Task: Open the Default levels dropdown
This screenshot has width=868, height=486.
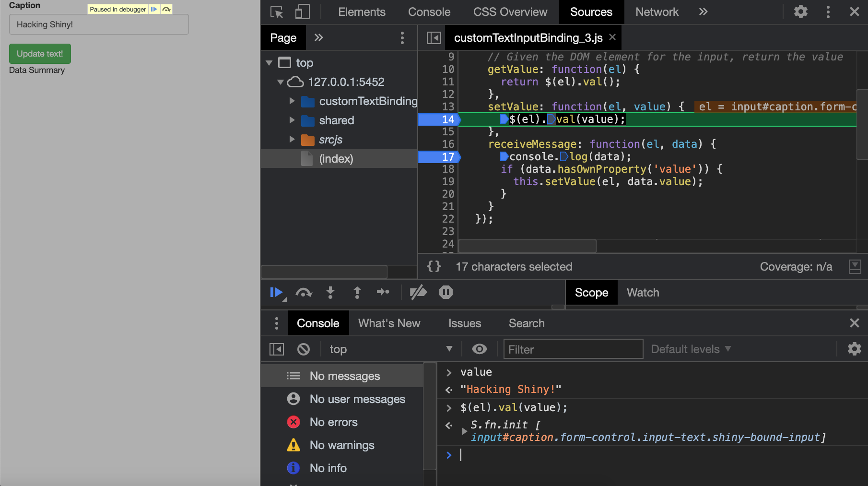Action: click(x=691, y=349)
